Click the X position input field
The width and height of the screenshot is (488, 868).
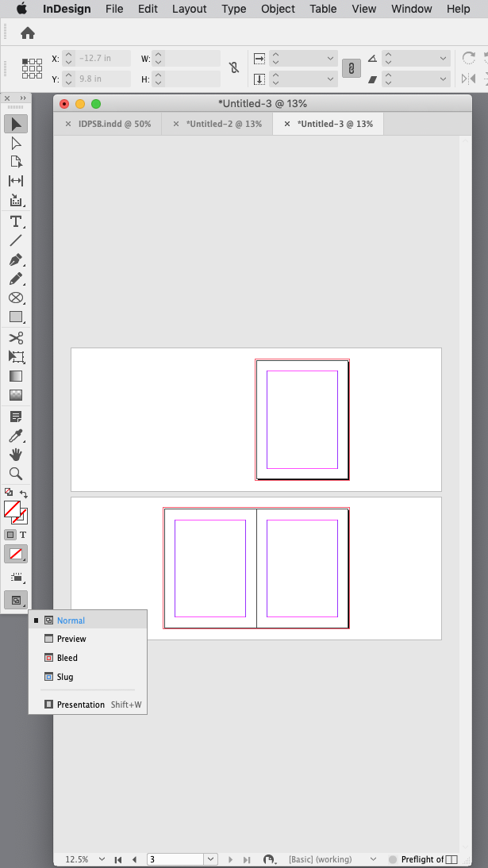103,58
